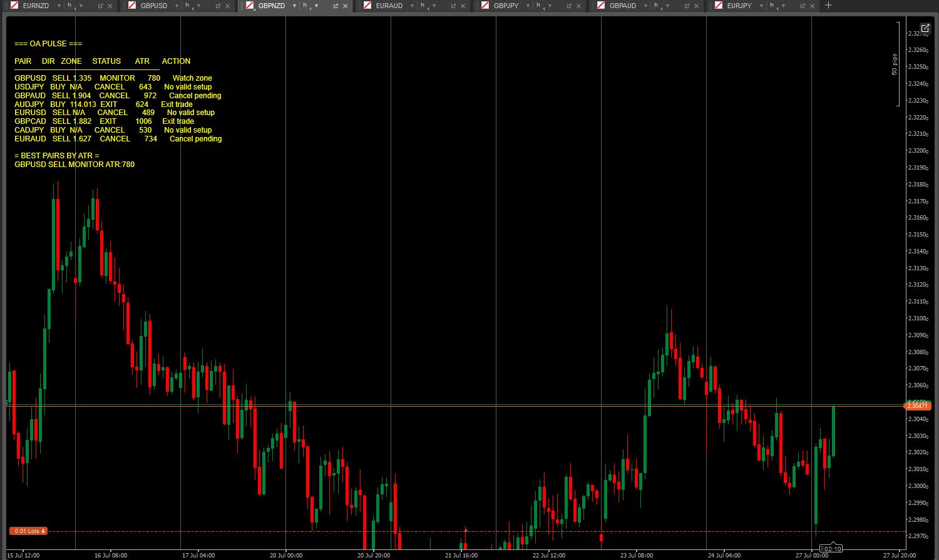939x560 pixels.
Task: Close the EURJPY chart tab
Action: [813, 6]
